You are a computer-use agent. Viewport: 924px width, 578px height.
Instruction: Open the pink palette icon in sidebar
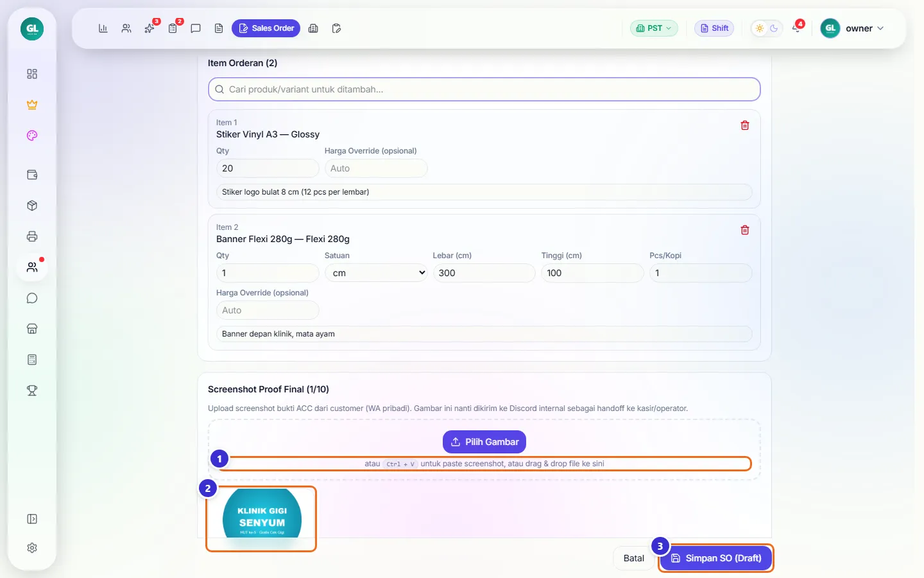point(32,136)
